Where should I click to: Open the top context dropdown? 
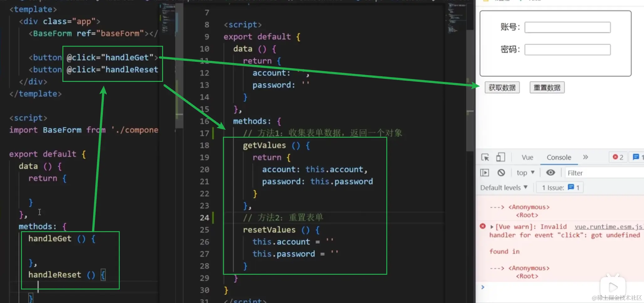click(525, 173)
